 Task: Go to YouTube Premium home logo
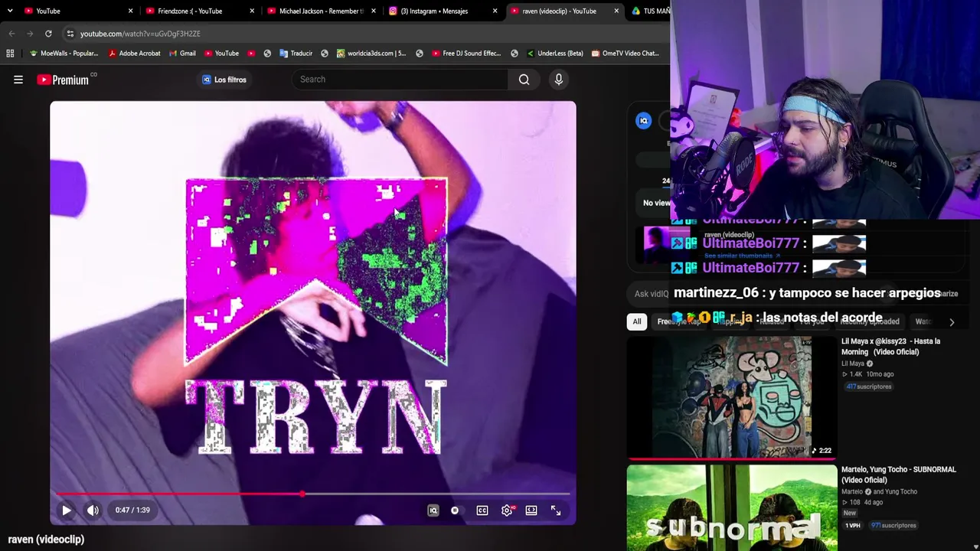coord(64,80)
